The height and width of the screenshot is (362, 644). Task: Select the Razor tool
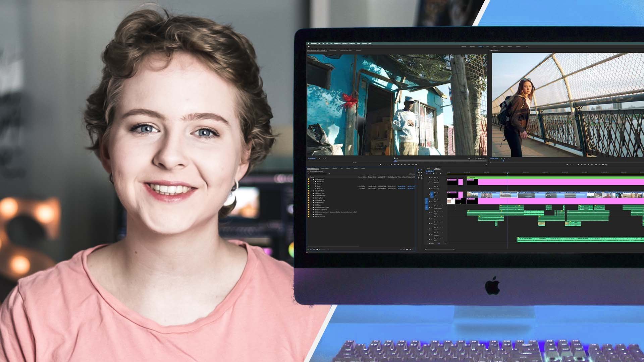pyautogui.click(x=422, y=173)
